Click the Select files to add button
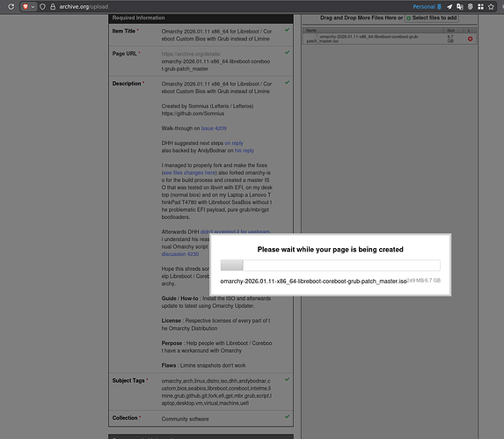Screen dimensions: 504x439 (431, 18)
